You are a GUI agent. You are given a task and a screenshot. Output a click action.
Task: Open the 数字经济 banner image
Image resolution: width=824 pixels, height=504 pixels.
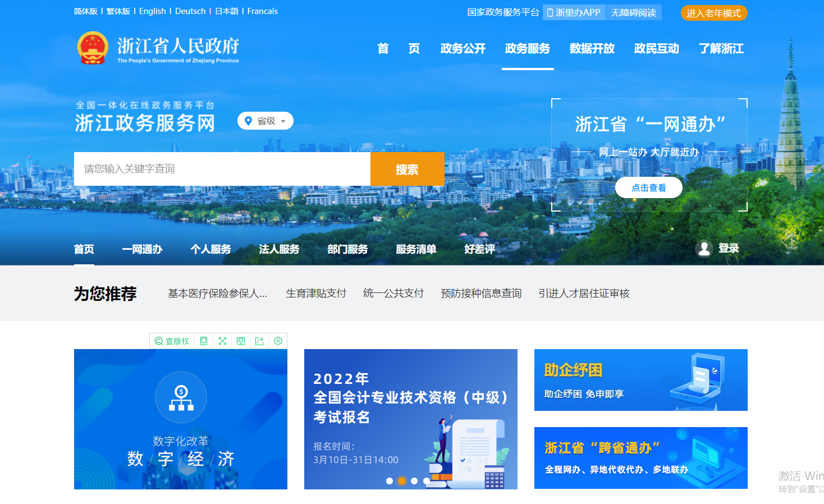click(181, 419)
